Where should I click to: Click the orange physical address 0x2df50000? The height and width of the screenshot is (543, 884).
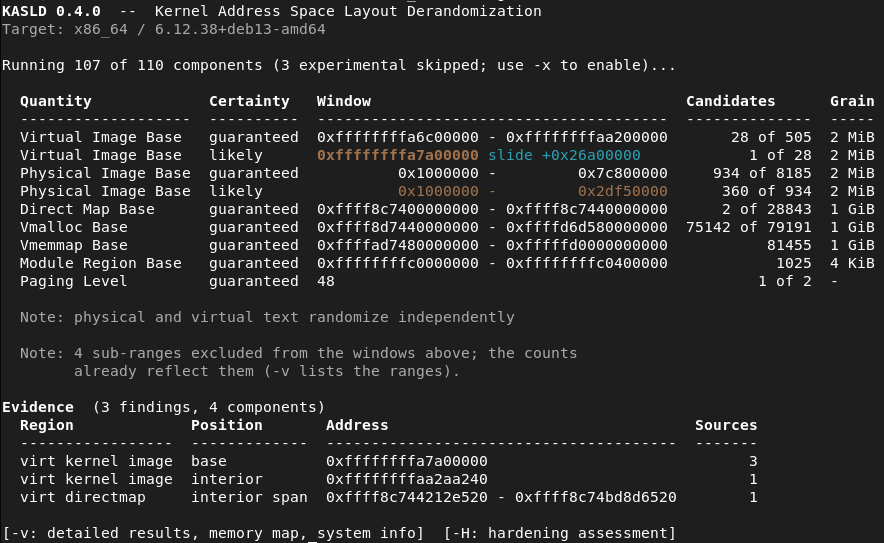(x=623, y=191)
